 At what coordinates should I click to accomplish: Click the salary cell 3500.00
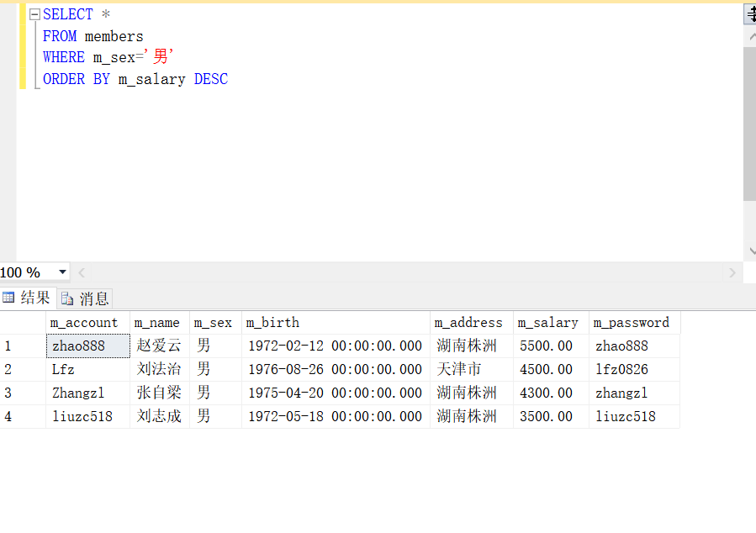click(x=551, y=416)
